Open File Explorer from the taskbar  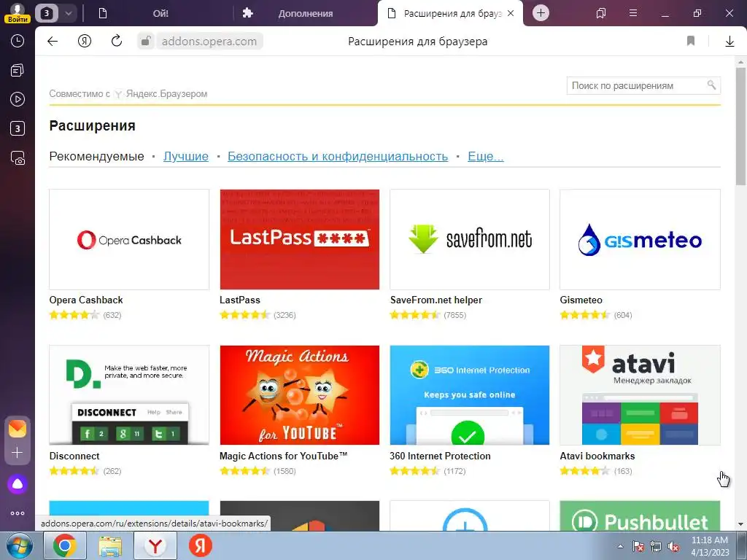pyautogui.click(x=110, y=545)
